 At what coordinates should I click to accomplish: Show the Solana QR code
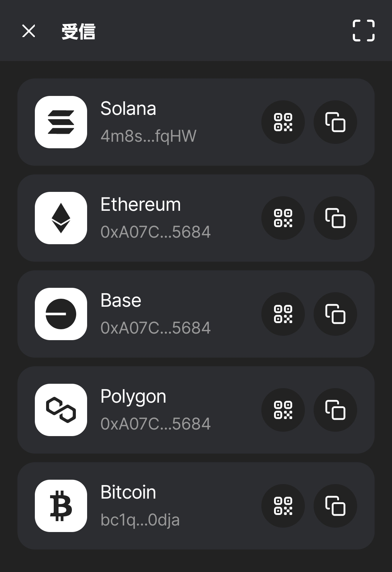283,122
